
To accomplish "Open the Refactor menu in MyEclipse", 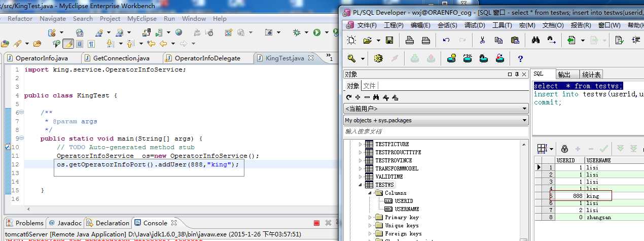I will click(20, 19).
